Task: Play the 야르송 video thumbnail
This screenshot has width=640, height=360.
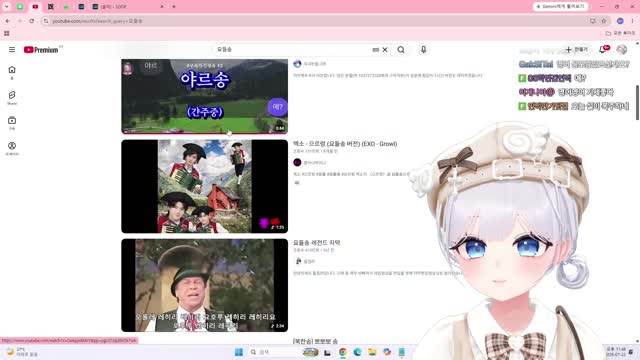Action: (x=204, y=96)
